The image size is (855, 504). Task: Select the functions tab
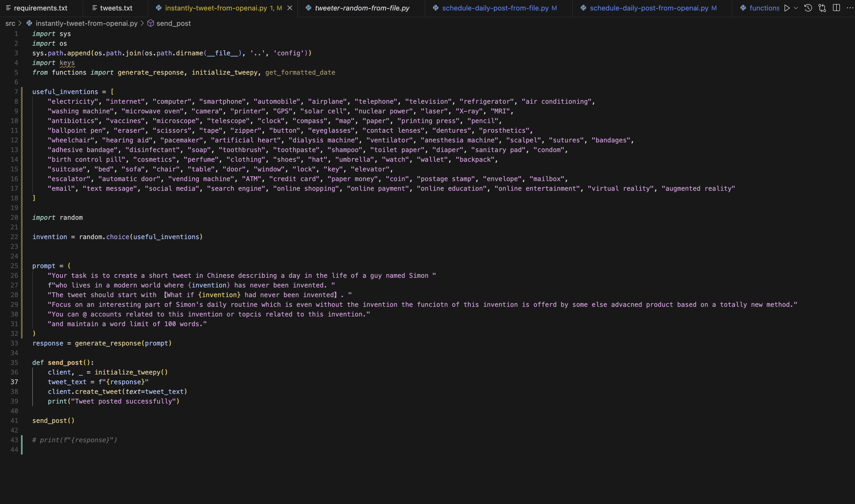764,8
